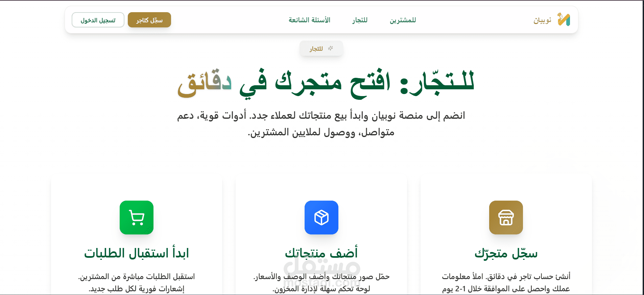Click the سجّل كتاجر button
The width and height of the screenshot is (644, 295).
tap(149, 20)
